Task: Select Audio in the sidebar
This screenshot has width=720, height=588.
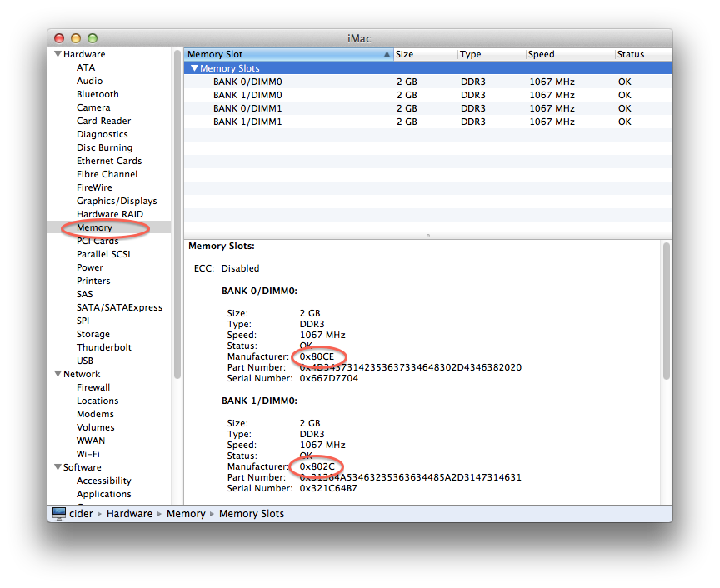Action: (x=89, y=81)
